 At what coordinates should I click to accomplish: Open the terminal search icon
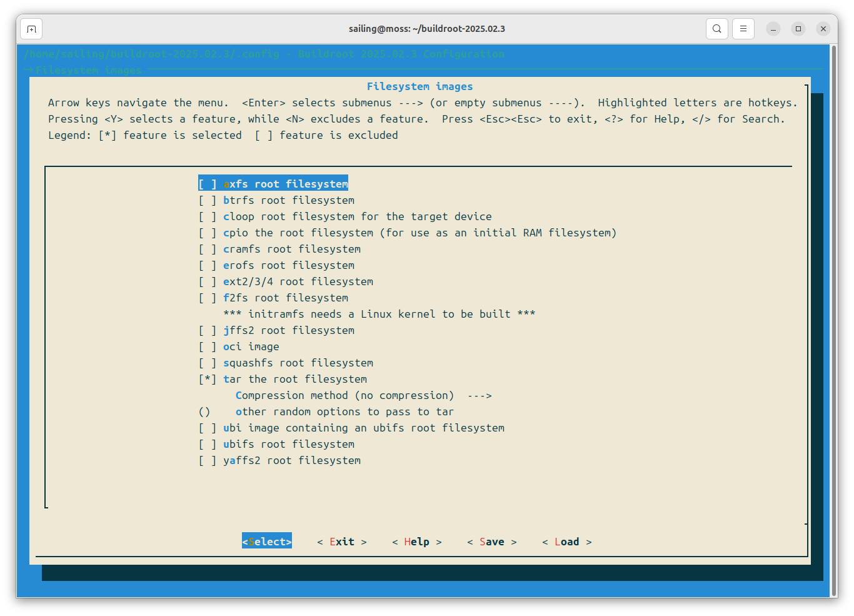pos(716,29)
